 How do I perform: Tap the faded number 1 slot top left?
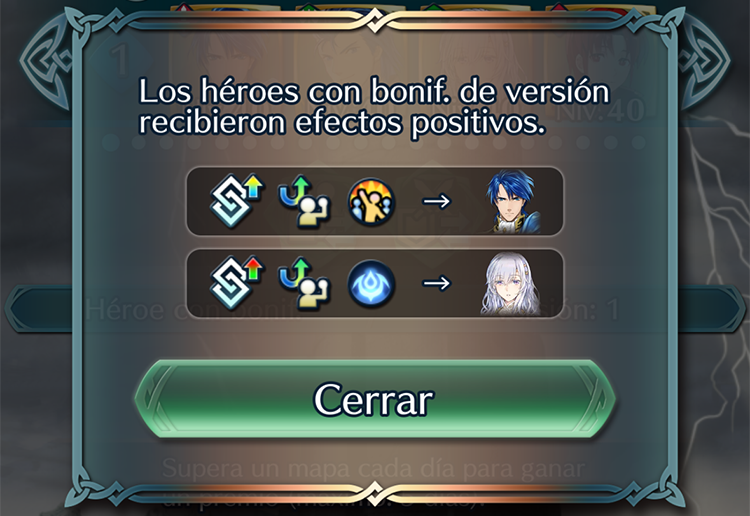pos(120,60)
